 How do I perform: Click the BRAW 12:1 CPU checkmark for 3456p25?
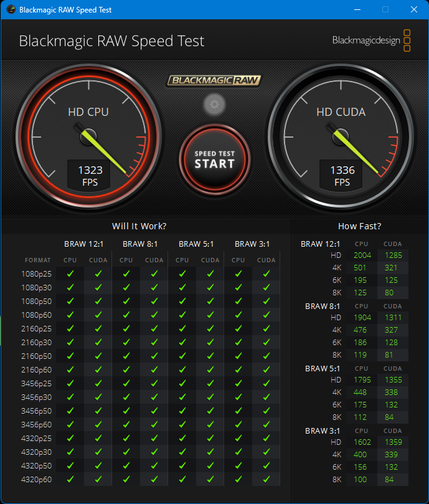70,384
